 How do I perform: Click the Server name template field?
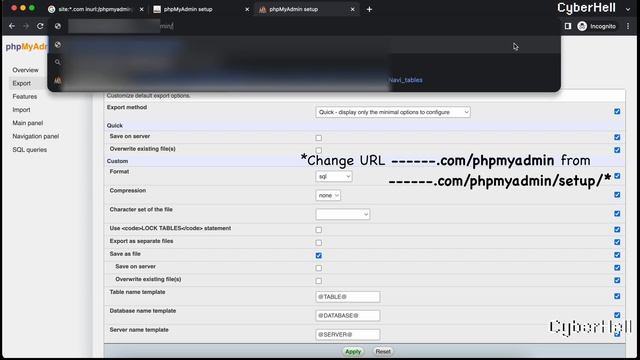[348, 334]
